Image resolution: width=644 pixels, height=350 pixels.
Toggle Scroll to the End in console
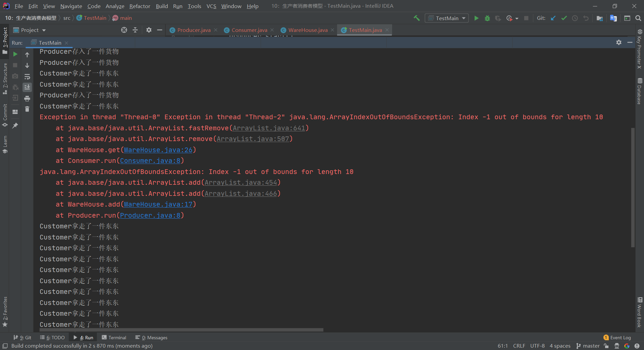[27, 87]
